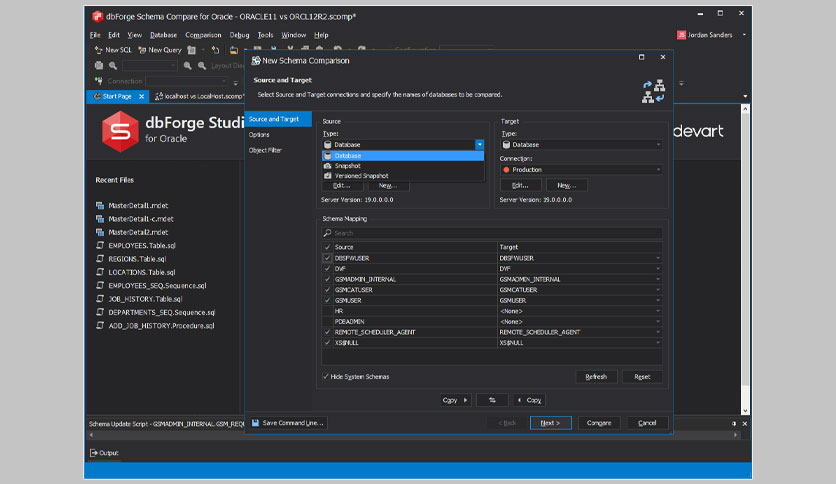Click the Jordan Sanders avatar icon
836x484 pixels.
coord(681,35)
